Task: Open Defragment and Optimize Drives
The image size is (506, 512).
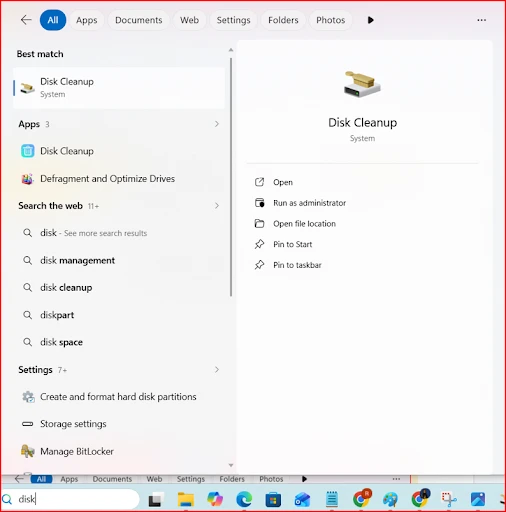Action: point(119,179)
